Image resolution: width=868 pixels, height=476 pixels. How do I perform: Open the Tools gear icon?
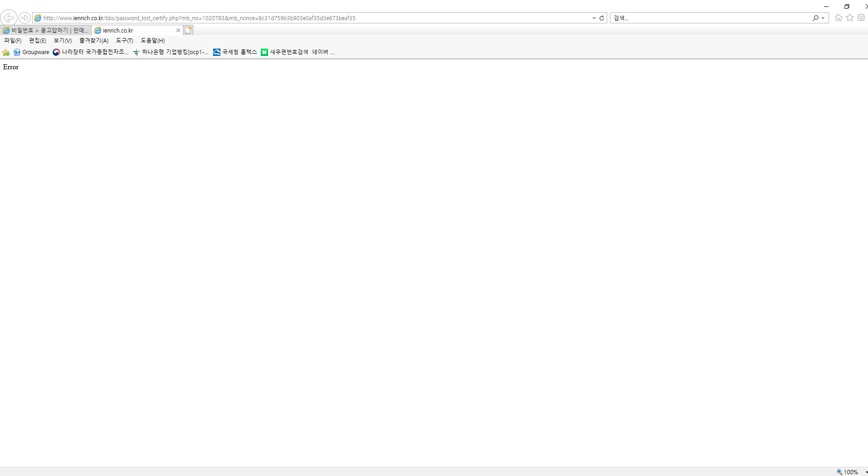coord(861,18)
